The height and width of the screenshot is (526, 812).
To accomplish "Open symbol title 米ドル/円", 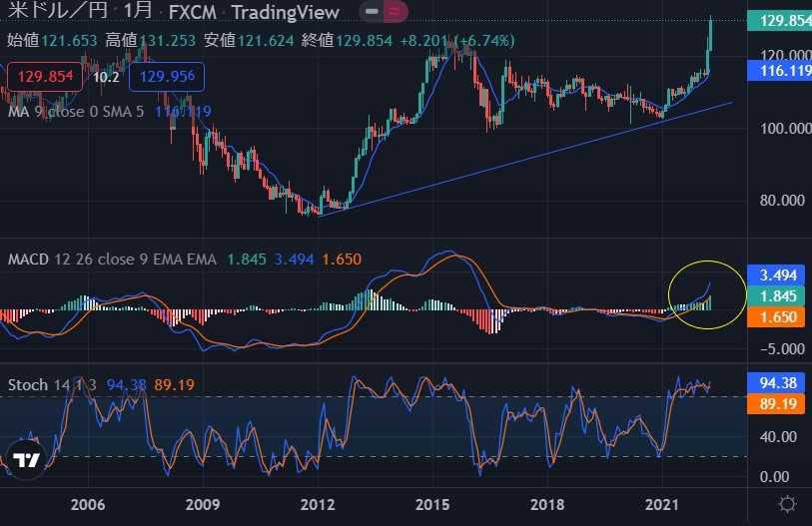I will (58, 10).
